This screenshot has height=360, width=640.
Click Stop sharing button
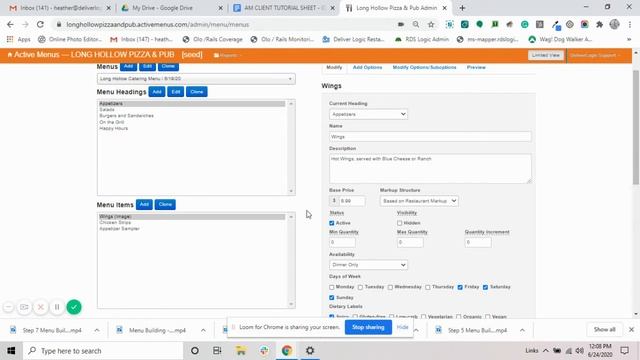pyautogui.click(x=368, y=327)
